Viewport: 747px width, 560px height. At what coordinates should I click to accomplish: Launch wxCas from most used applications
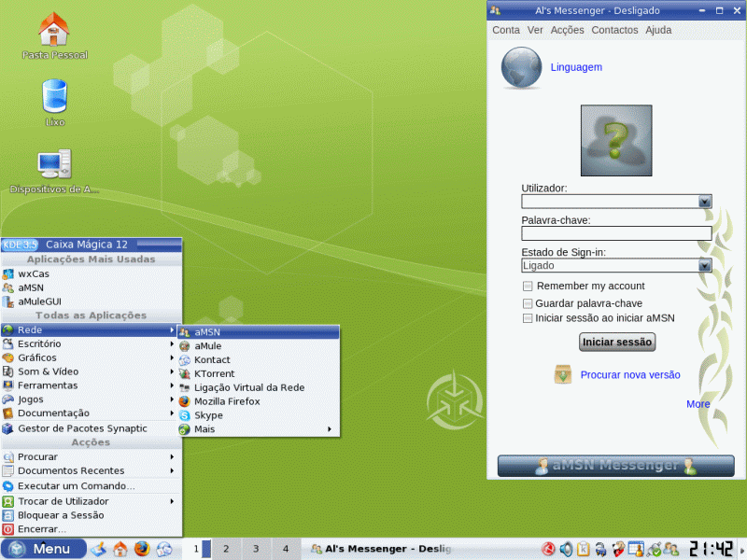click(x=92, y=273)
